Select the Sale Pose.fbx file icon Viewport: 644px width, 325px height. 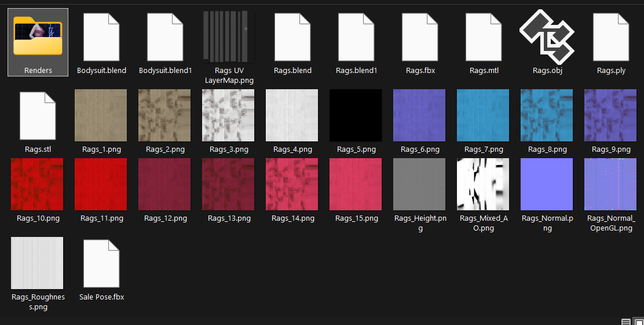[101, 264]
